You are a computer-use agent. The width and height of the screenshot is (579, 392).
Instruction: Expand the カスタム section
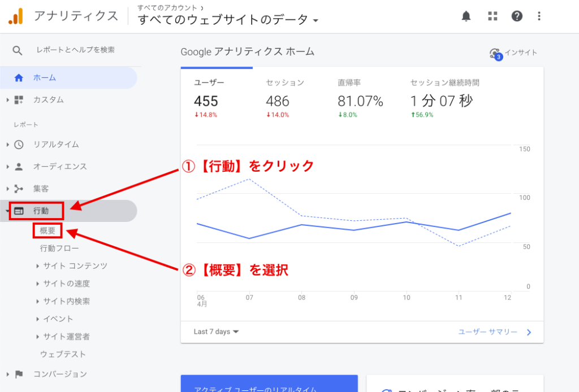8,100
